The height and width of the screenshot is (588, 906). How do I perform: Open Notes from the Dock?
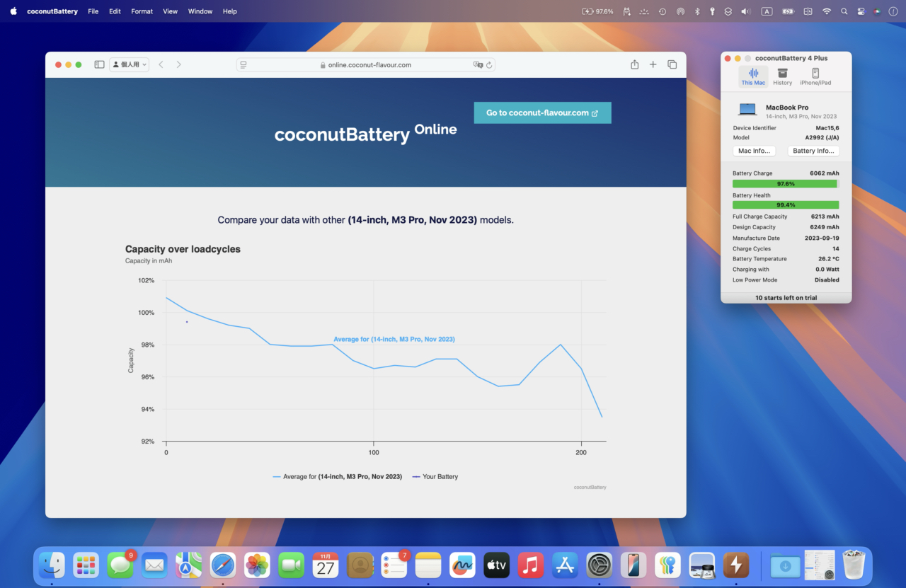pos(428,565)
